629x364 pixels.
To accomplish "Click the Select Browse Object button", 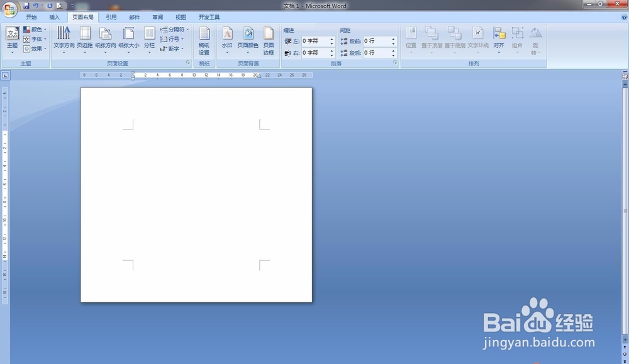I will [625, 355].
